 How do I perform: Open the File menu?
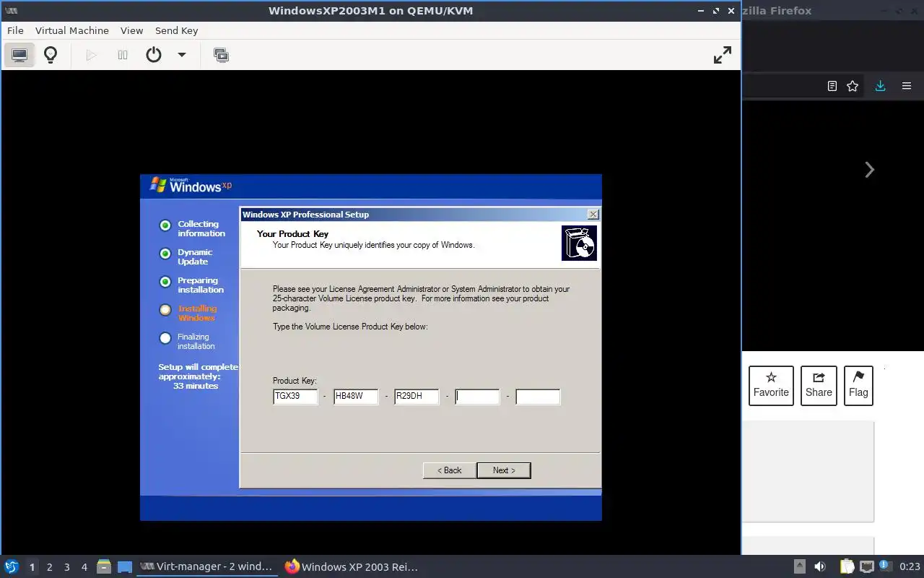(15, 30)
